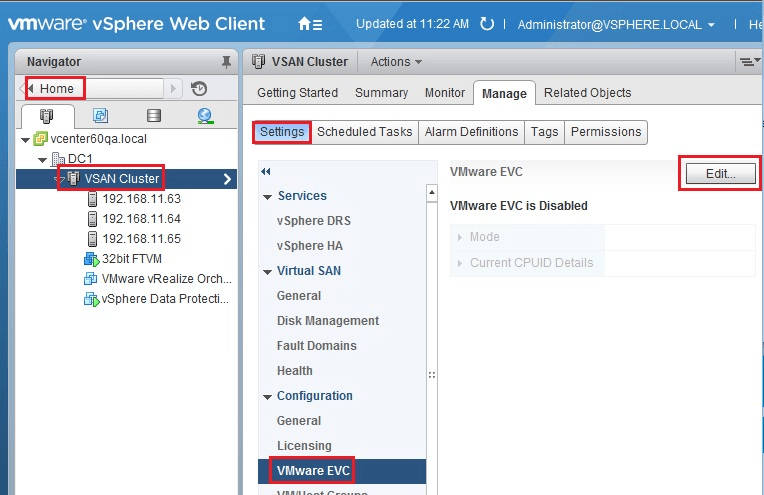
Task: Select the Permissions sub-tab
Action: click(x=606, y=132)
